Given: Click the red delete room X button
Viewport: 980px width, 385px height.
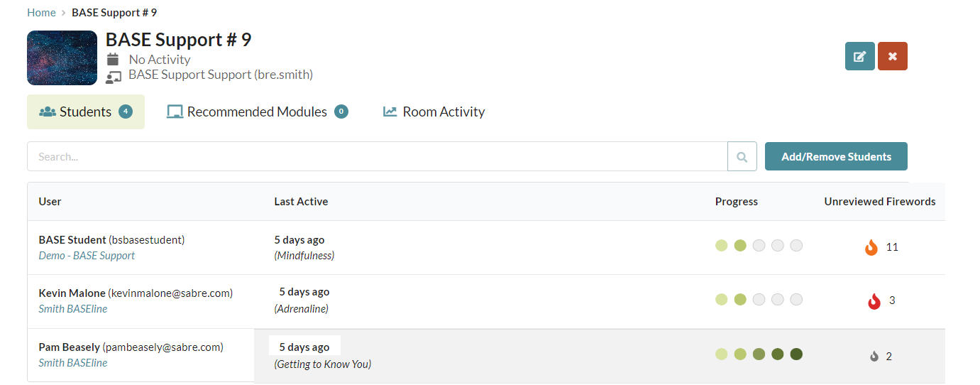Looking at the screenshot, I should (x=893, y=56).
